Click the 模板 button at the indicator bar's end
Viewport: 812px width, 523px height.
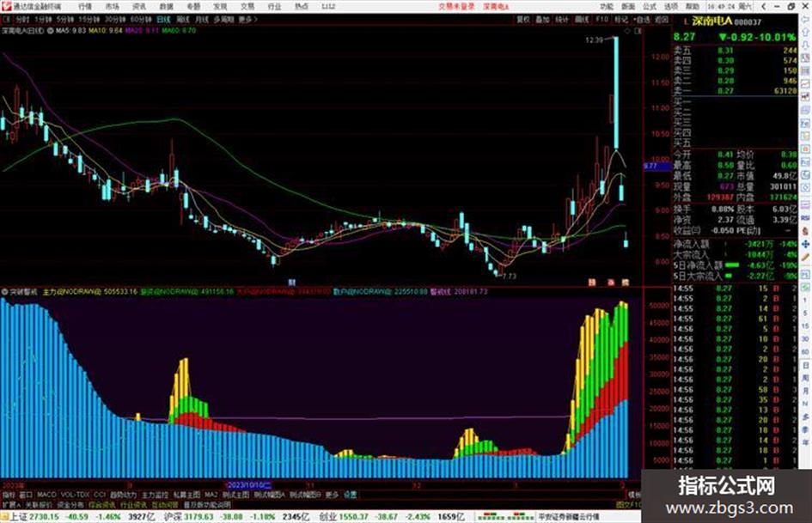[x=634, y=495]
